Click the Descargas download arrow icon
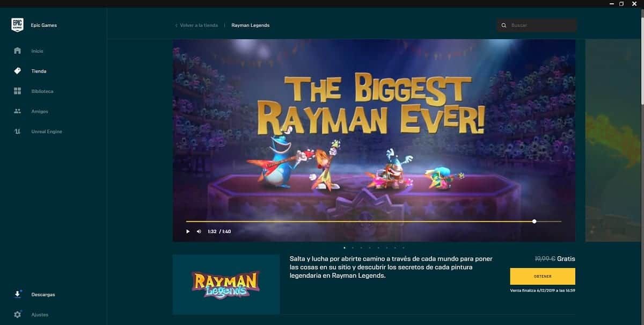Screen dimensions: 644x325 pyautogui.click(x=18, y=294)
